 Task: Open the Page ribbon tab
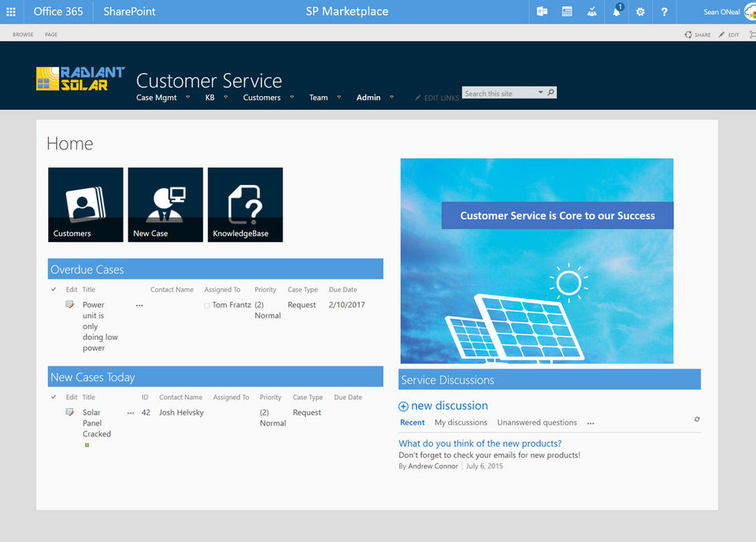click(51, 35)
